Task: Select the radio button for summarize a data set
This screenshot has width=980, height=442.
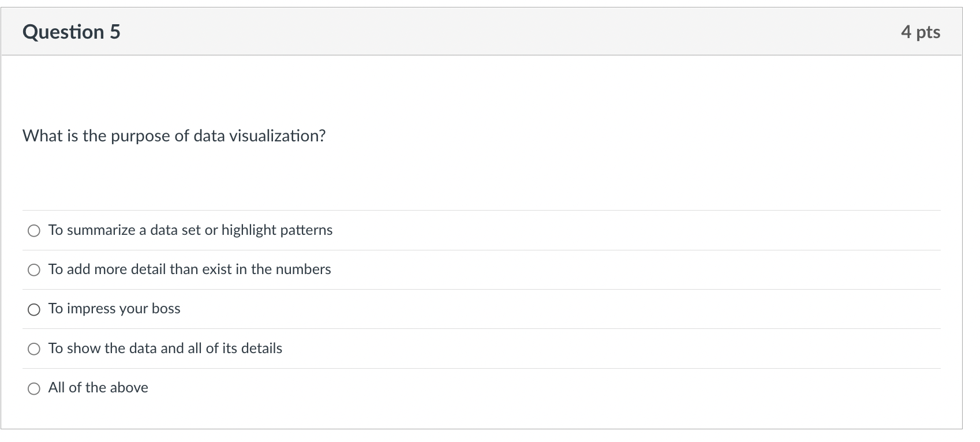Action: pos(34,231)
